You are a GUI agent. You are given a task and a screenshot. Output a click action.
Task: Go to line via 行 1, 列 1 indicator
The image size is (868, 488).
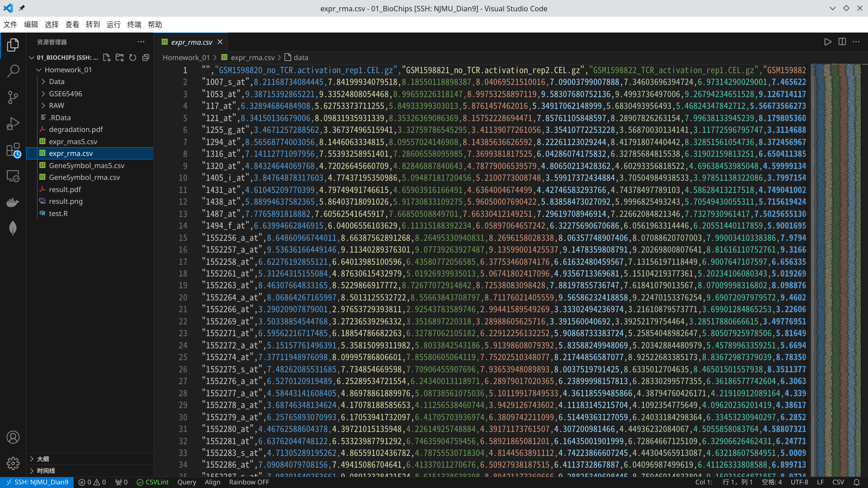(x=738, y=482)
